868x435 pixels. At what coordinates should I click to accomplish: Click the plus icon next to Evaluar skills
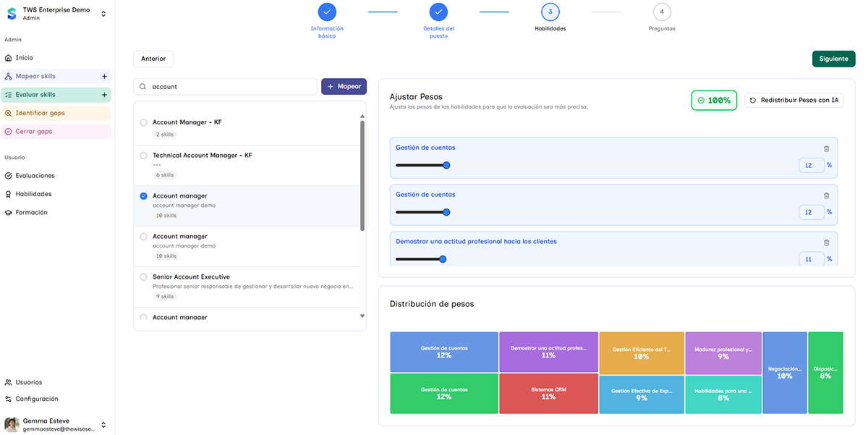[104, 95]
